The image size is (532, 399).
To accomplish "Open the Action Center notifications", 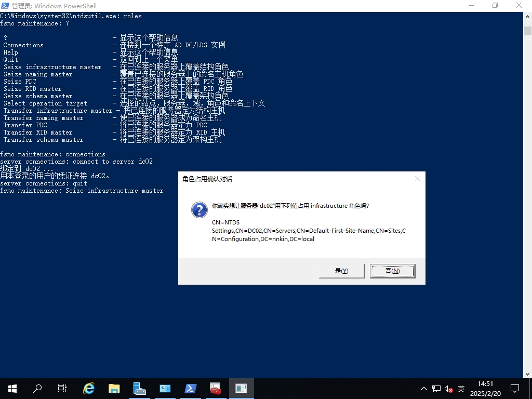I will tap(514, 388).
